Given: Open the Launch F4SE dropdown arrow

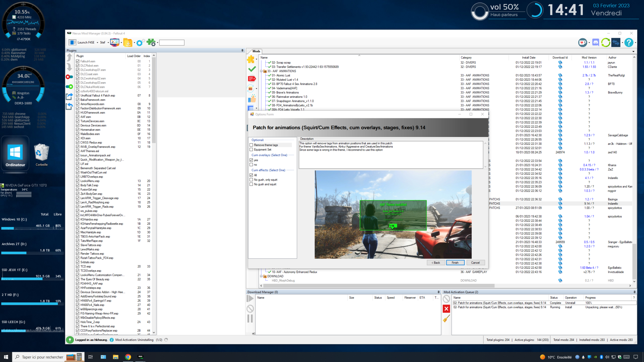Looking at the screenshot, I should point(97,43).
